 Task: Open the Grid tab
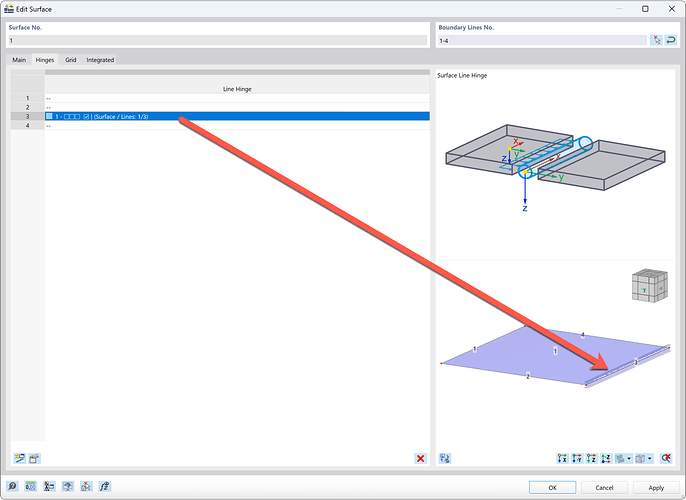[x=70, y=60]
